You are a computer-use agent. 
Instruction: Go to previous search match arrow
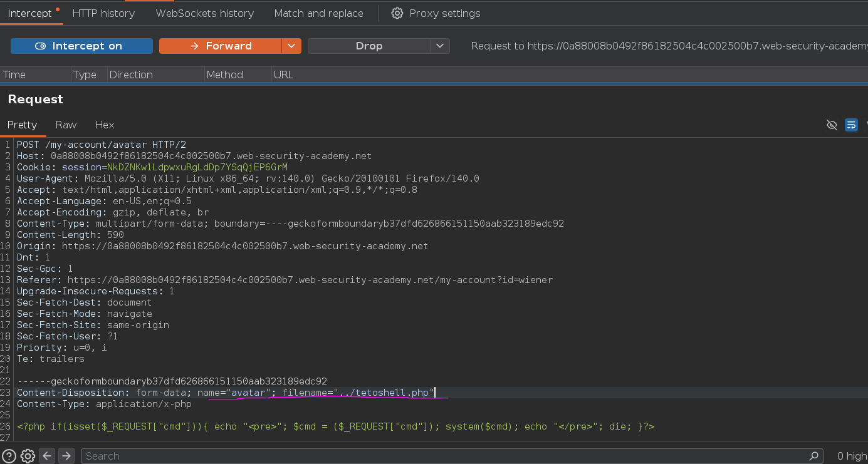[47, 456]
